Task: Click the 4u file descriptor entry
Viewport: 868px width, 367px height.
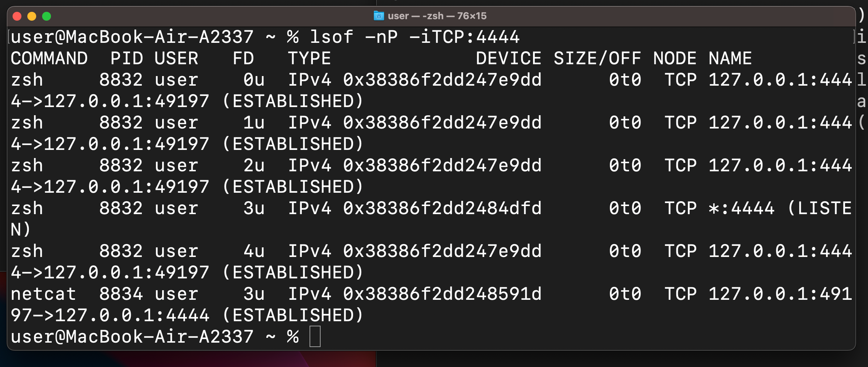Action: [254, 251]
